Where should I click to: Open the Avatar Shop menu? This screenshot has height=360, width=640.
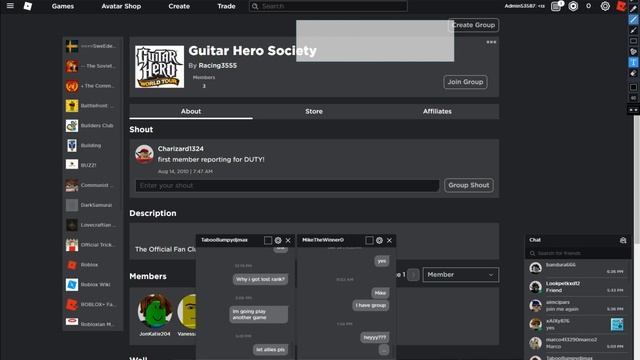click(x=121, y=6)
